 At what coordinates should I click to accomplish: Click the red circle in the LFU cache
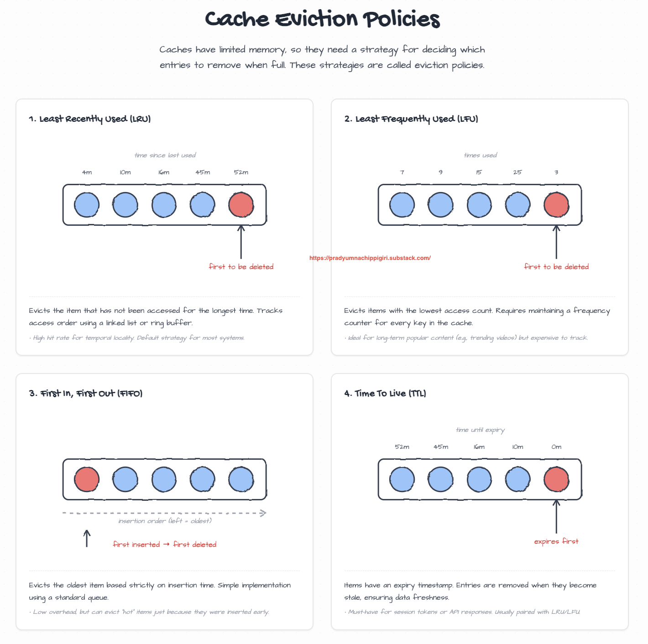[x=556, y=205]
